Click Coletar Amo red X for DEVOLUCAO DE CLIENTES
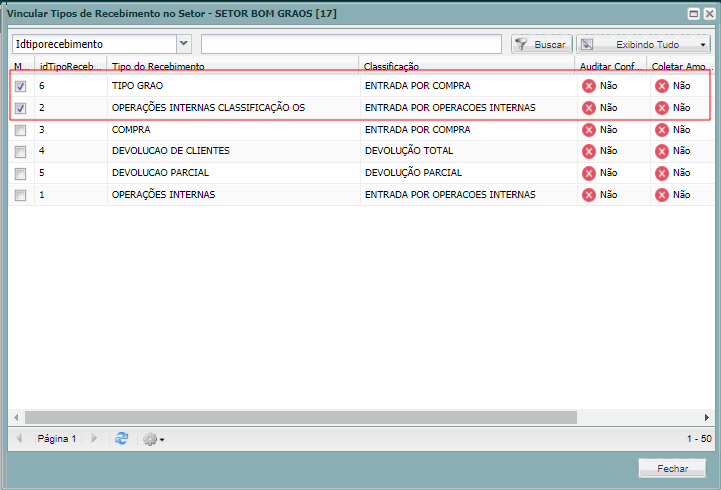This screenshot has width=721, height=490. click(662, 151)
